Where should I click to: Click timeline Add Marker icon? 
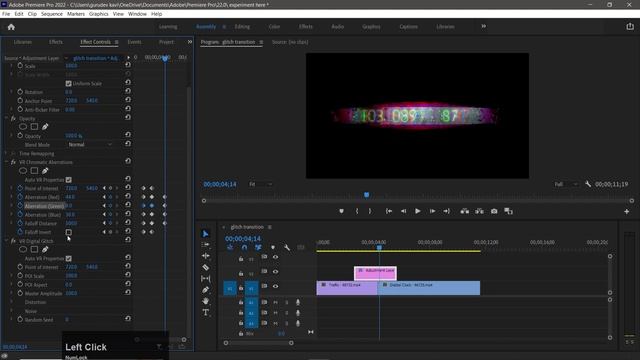273,247
